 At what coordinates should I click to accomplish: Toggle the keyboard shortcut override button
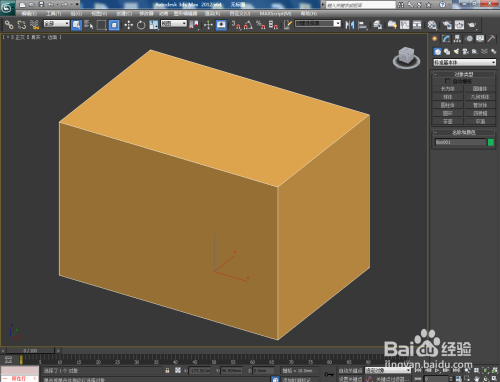coord(221,25)
